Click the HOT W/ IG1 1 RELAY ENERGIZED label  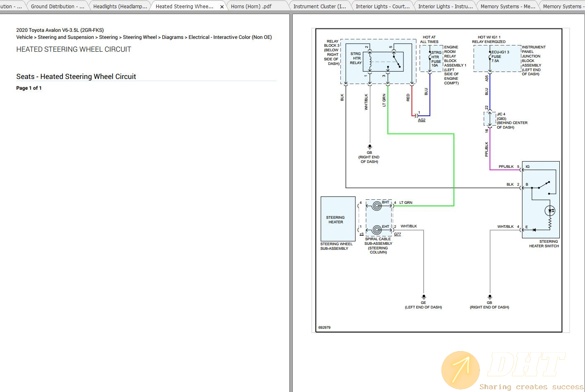point(489,39)
